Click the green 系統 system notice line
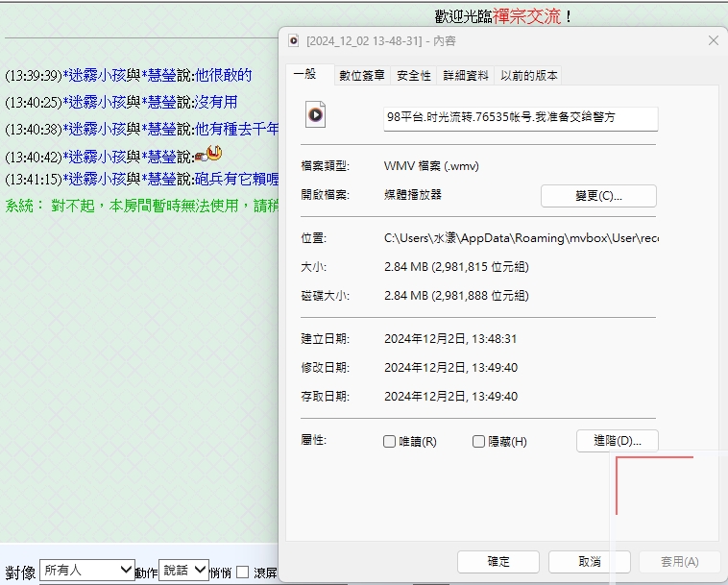Image resolution: width=728 pixels, height=585 pixels. [141, 206]
